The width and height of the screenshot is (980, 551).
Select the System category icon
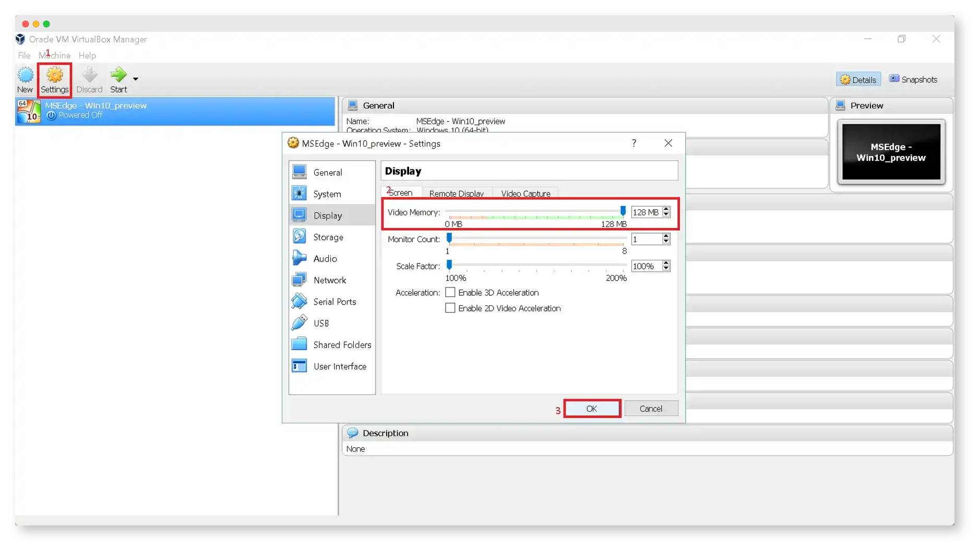[300, 194]
